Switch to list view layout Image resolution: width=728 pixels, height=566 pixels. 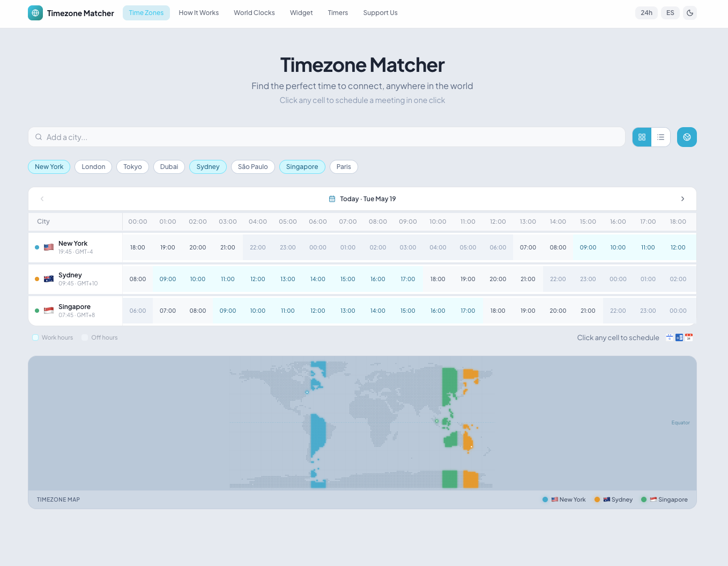coord(661,137)
